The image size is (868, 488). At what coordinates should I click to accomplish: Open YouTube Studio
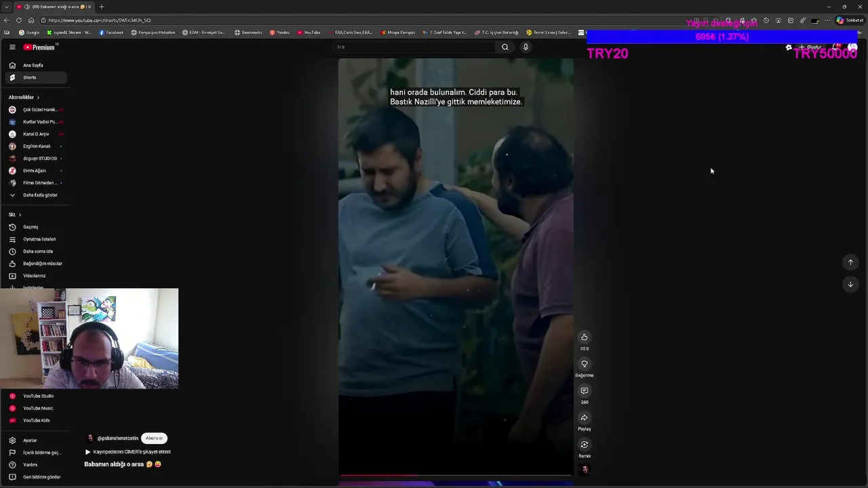coord(35,396)
